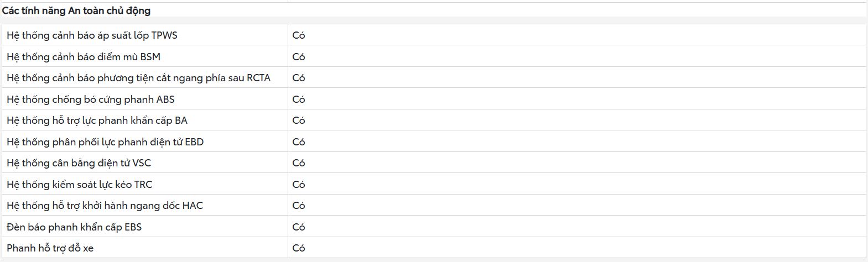This screenshot has height=262, width=868.
Task: Click the blind spot warning BSM label
Action: coord(84,56)
